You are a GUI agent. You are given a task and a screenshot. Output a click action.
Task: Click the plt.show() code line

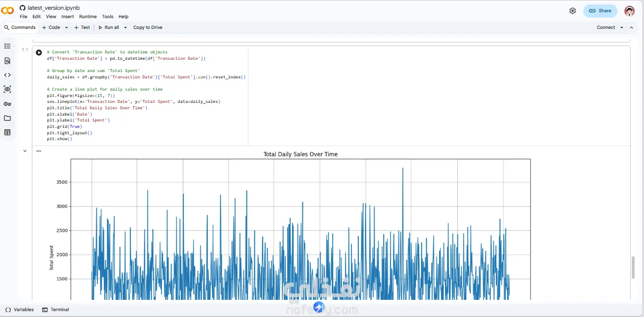[59, 139]
